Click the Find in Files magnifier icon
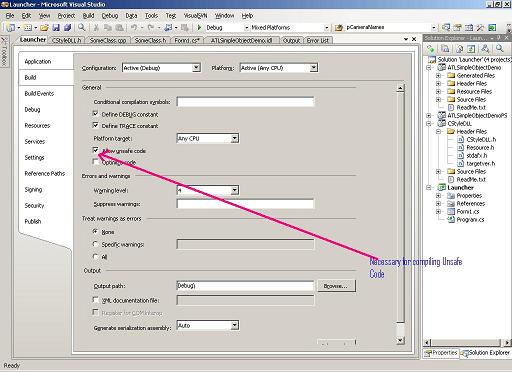Image resolution: width=513 pixels, height=373 pixels. coord(81,28)
